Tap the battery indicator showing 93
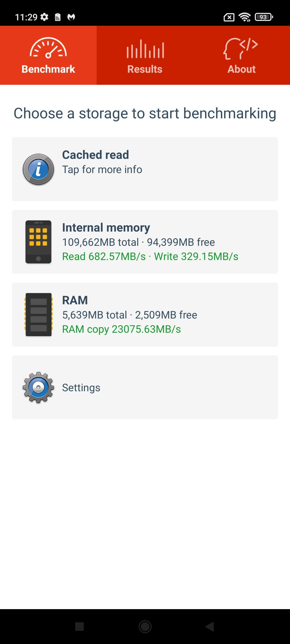 pos(264,17)
